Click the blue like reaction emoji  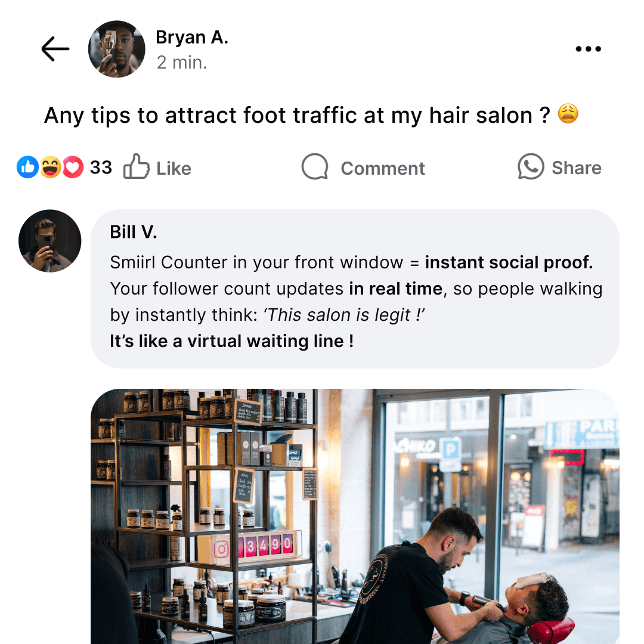pos(27,167)
